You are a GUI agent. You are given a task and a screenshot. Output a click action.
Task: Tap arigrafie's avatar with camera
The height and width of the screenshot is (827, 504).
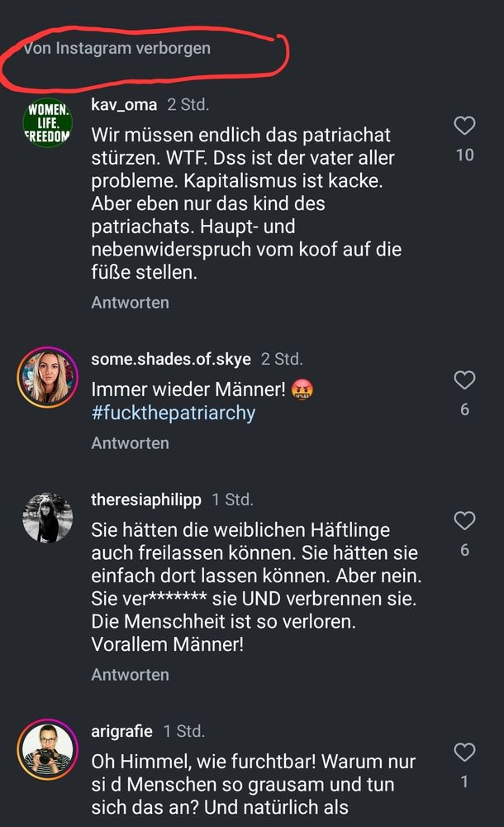47,749
